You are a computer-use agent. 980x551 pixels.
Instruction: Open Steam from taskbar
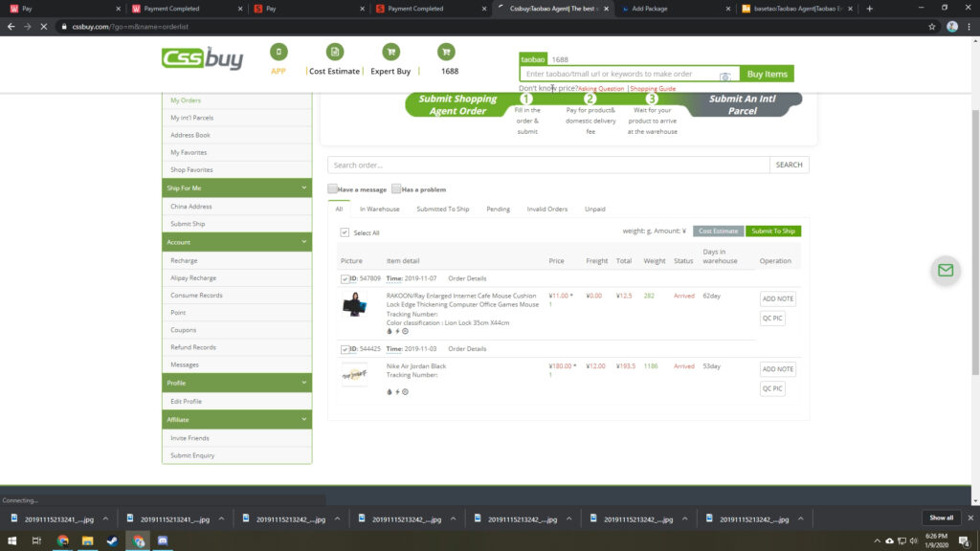pos(113,540)
